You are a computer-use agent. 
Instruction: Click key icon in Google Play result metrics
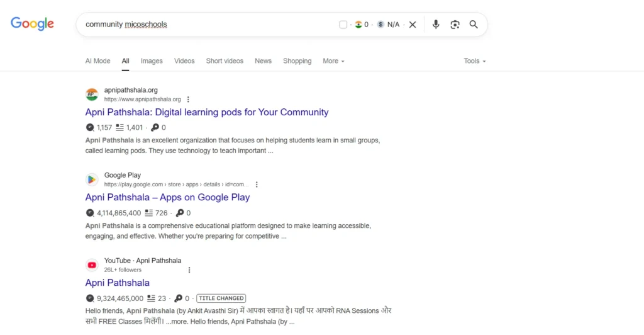[180, 213]
